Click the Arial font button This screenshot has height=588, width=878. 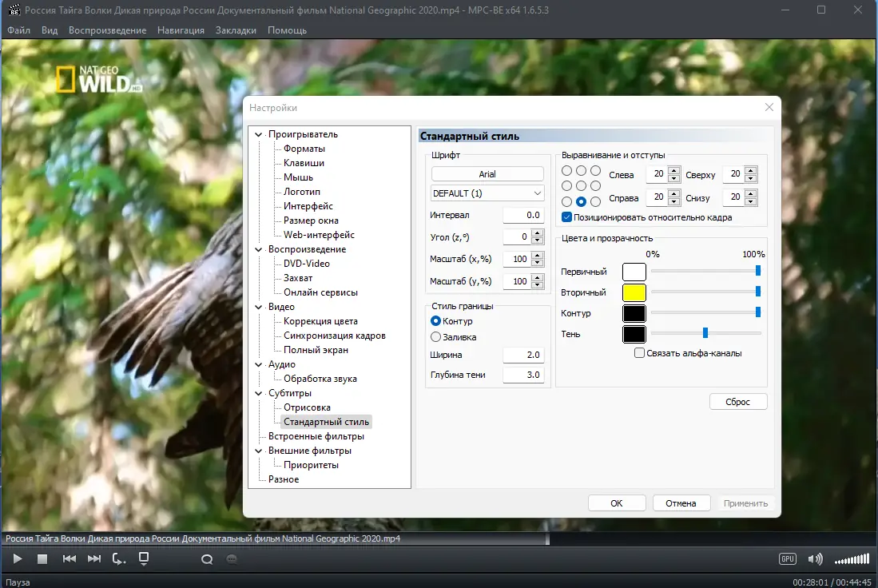tap(487, 174)
